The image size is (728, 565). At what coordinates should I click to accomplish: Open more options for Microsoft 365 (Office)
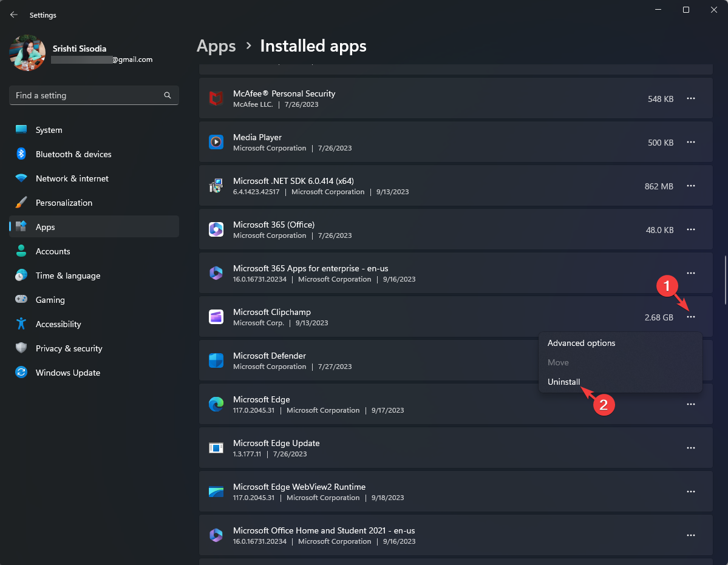(x=691, y=229)
